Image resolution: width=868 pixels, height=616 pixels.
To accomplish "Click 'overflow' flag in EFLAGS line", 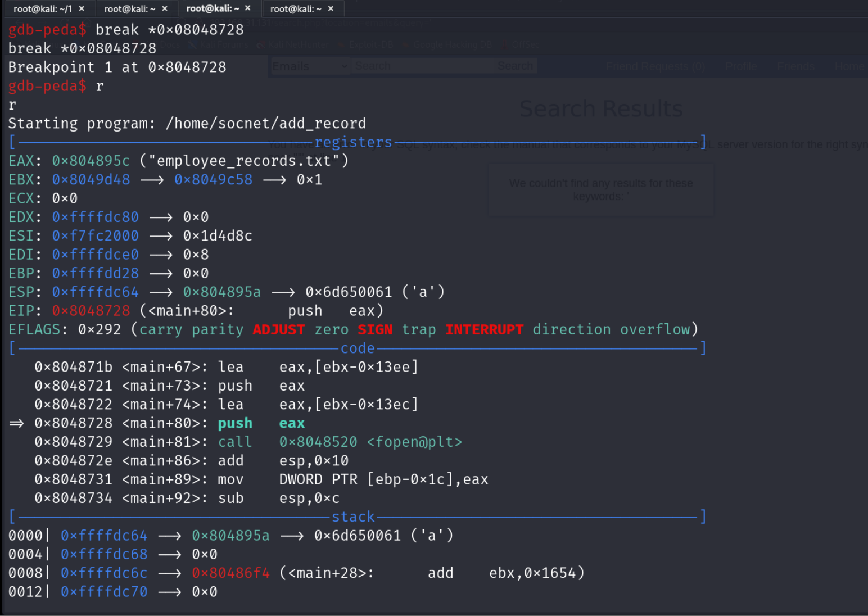I will coord(655,329).
